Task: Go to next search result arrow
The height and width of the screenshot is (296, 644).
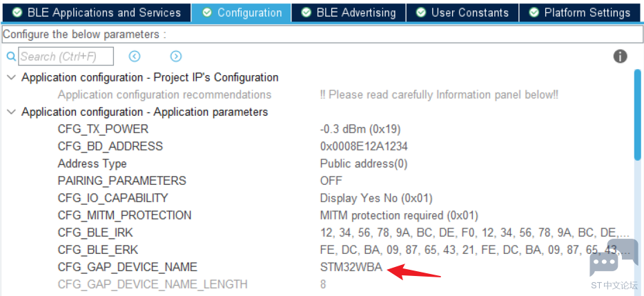Action: click(x=176, y=57)
